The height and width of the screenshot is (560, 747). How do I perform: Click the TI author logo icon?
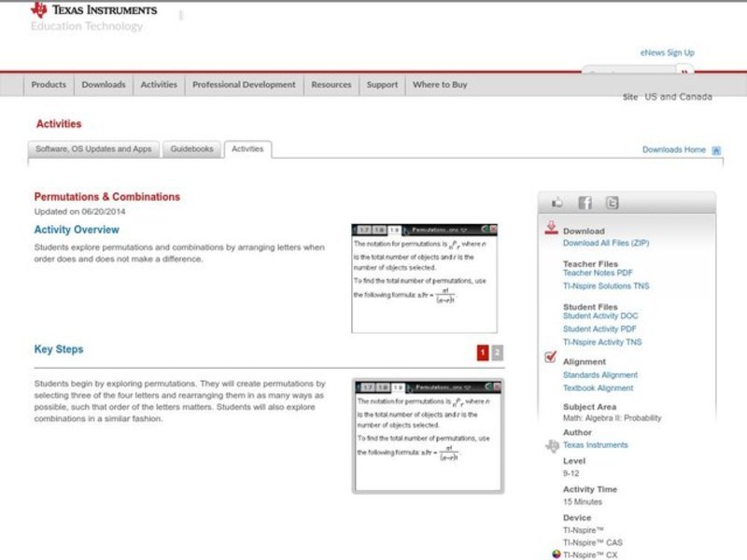(x=552, y=446)
